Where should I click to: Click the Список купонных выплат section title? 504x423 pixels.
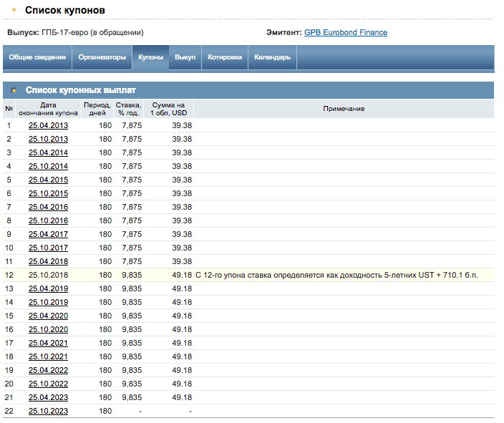(81, 90)
